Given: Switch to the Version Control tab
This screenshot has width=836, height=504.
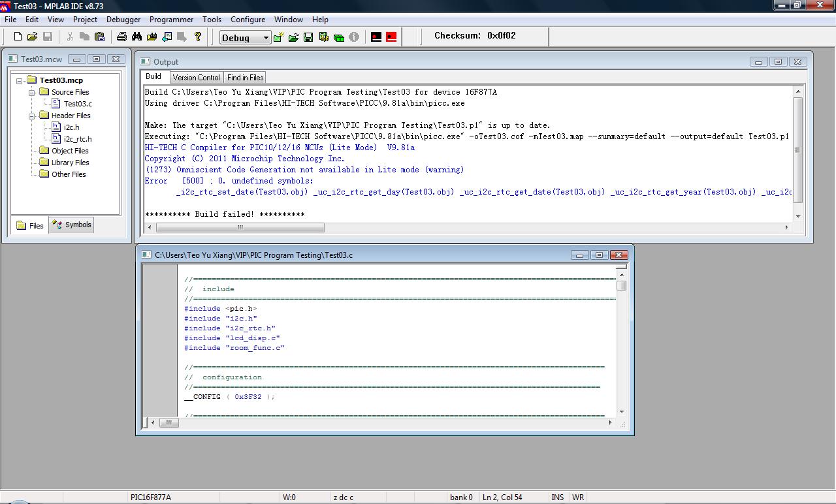Looking at the screenshot, I should point(196,78).
